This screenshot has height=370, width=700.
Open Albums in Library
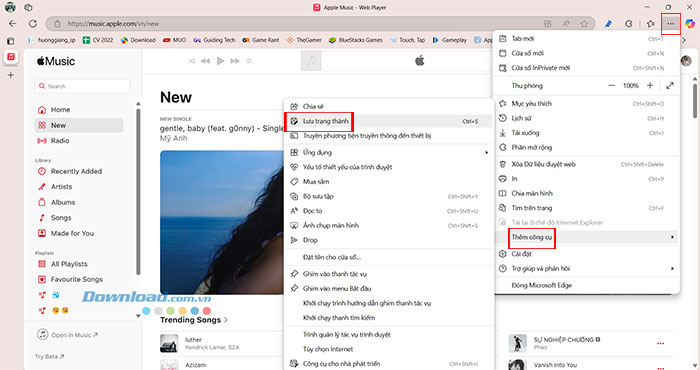point(79,202)
